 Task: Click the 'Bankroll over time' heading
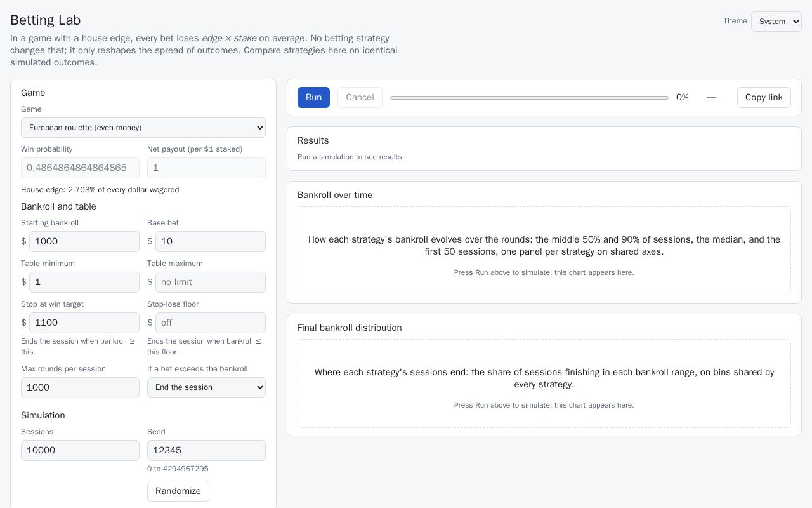(335, 195)
